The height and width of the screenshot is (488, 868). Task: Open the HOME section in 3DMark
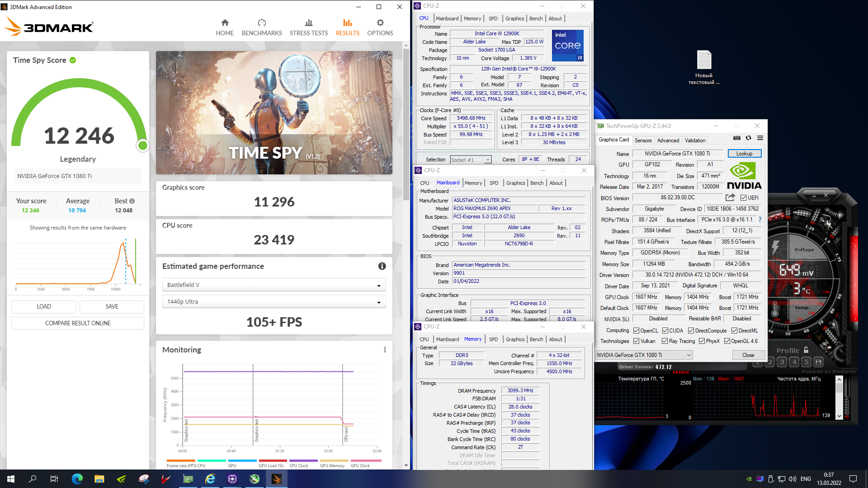click(x=225, y=28)
